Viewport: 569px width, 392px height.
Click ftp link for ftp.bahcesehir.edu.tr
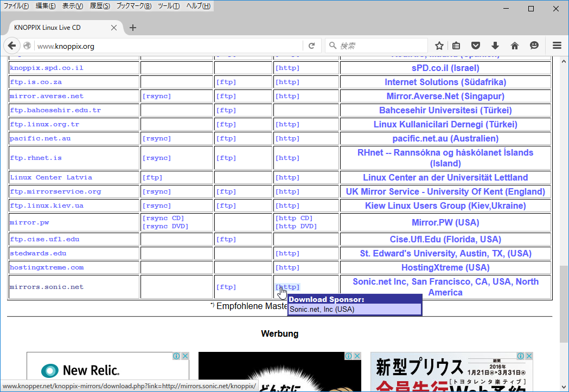pyautogui.click(x=226, y=110)
